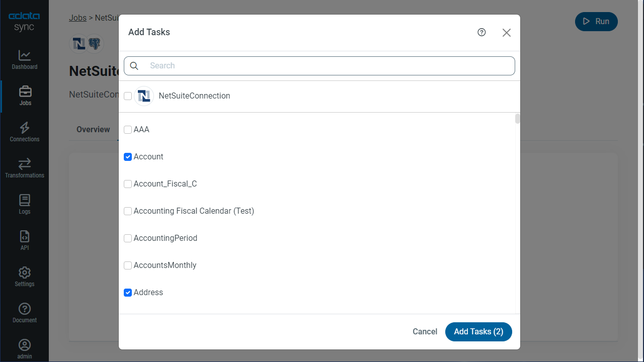Click Accounting Fiscal Calendar (Test) name

coord(194,211)
